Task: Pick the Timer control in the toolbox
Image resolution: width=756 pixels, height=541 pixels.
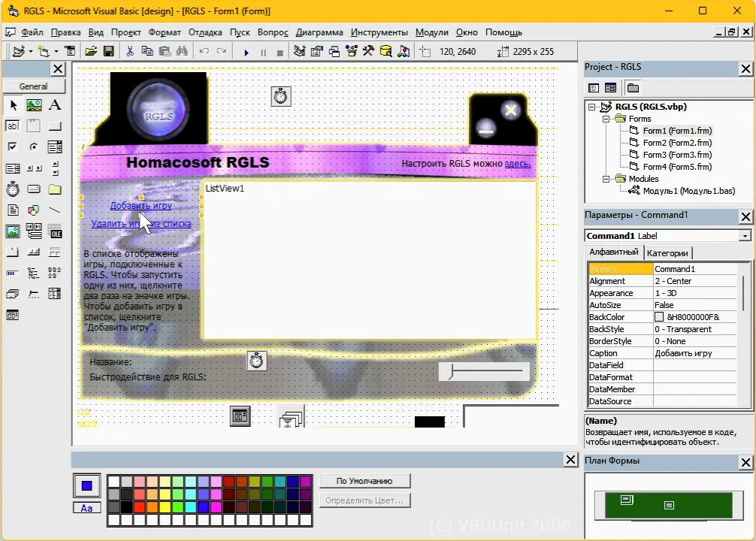Action: pyautogui.click(x=13, y=189)
